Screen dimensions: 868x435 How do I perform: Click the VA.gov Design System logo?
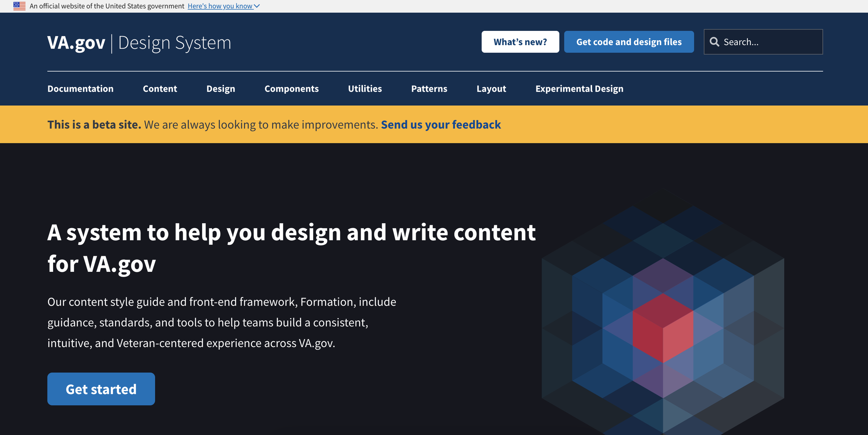pyautogui.click(x=139, y=43)
